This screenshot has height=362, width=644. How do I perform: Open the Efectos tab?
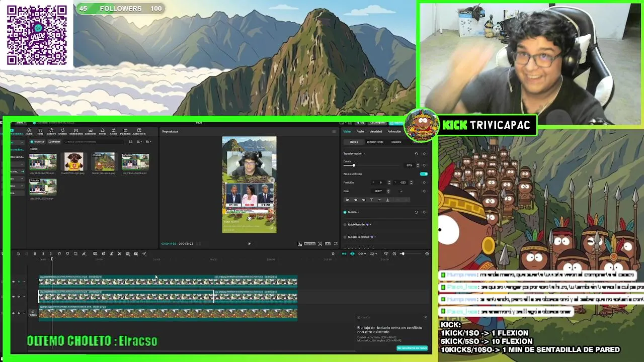tap(62, 132)
